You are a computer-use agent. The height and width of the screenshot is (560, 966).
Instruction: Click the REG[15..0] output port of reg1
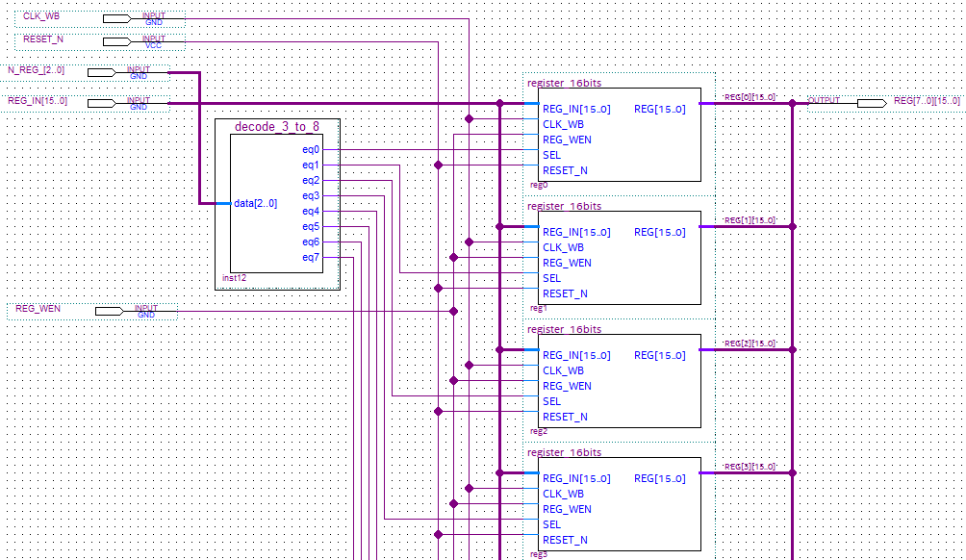click(x=660, y=232)
